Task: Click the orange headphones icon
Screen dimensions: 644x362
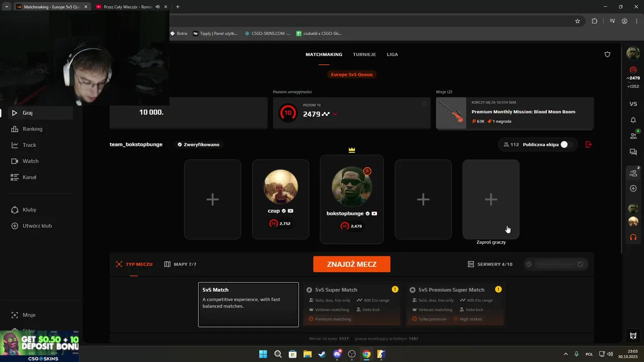Action: [x=633, y=237]
